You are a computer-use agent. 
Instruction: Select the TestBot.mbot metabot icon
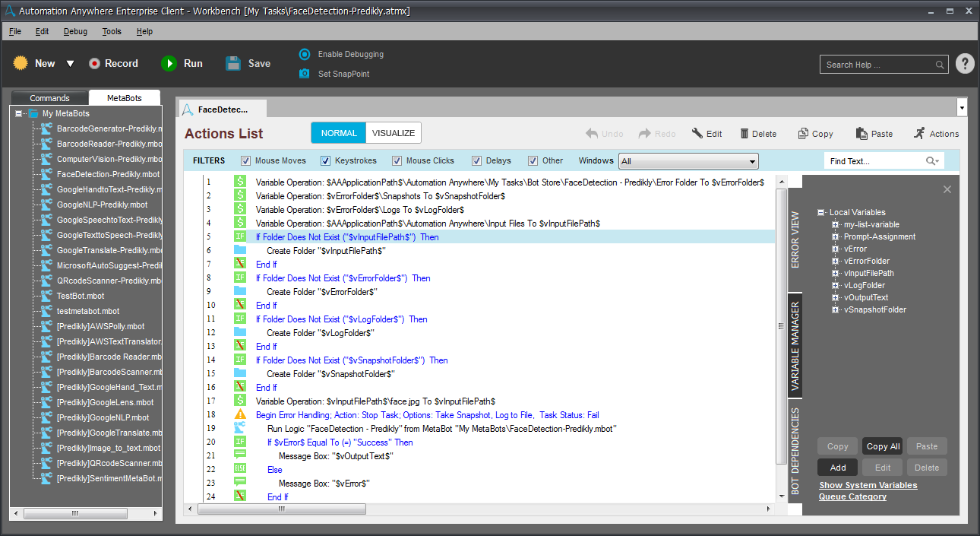pyautogui.click(x=46, y=296)
